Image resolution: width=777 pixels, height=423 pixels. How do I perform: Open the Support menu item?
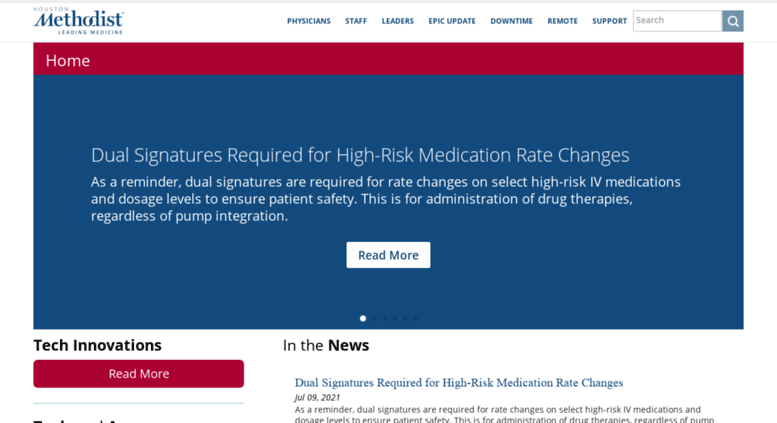click(x=610, y=21)
